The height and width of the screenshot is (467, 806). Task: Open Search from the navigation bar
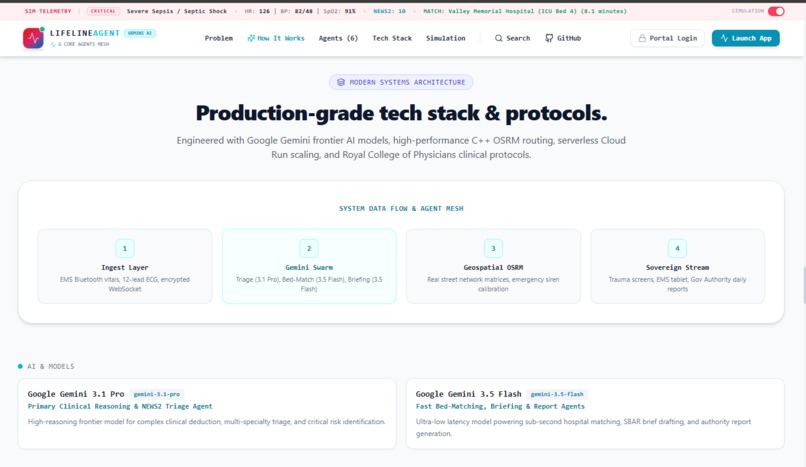click(512, 38)
